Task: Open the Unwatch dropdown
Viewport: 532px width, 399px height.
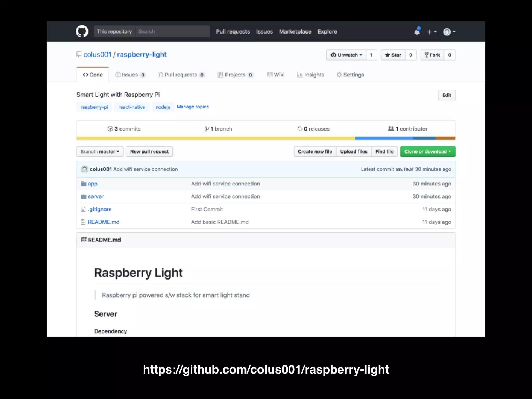Action: point(346,55)
